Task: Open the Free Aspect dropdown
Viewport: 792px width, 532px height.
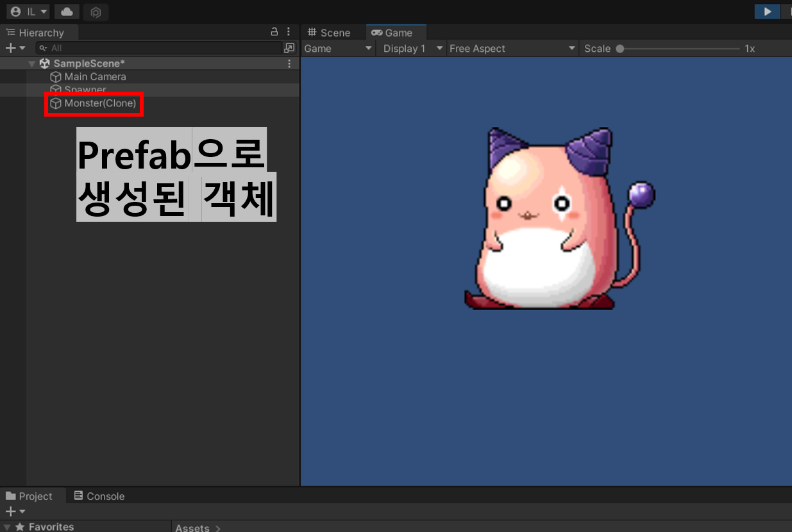Action: click(512, 49)
